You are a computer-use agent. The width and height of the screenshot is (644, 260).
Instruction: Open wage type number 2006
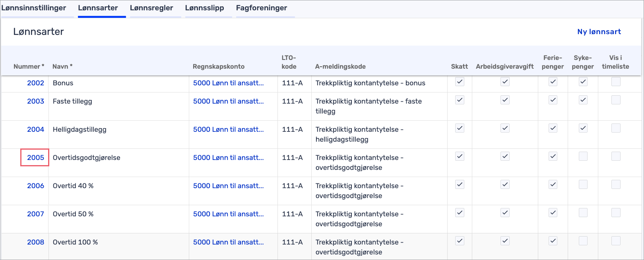pyautogui.click(x=35, y=186)
